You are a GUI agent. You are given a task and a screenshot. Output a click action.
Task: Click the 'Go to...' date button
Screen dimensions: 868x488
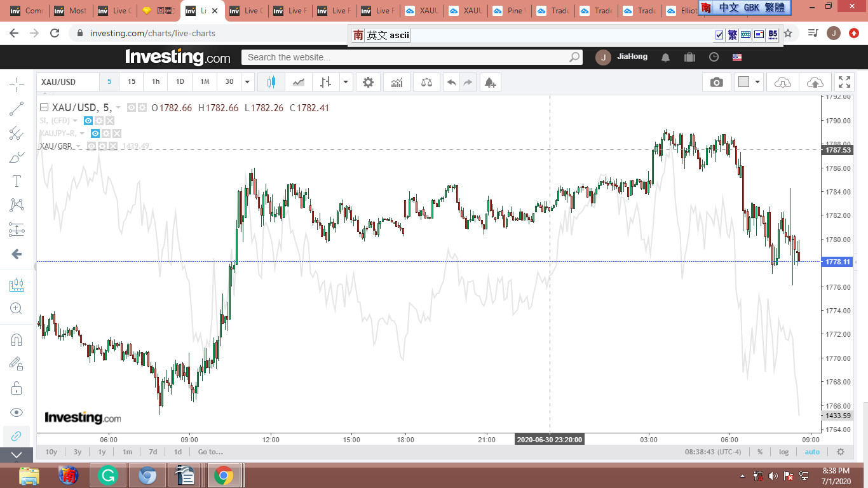click(x=210, y=452)
